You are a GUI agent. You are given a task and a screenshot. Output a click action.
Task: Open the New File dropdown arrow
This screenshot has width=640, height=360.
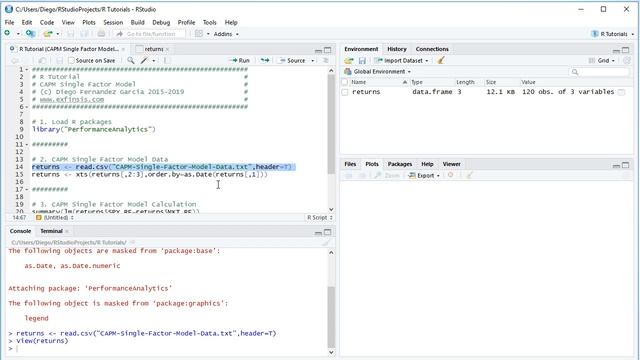pyautogui.click(x=18, y=34)
